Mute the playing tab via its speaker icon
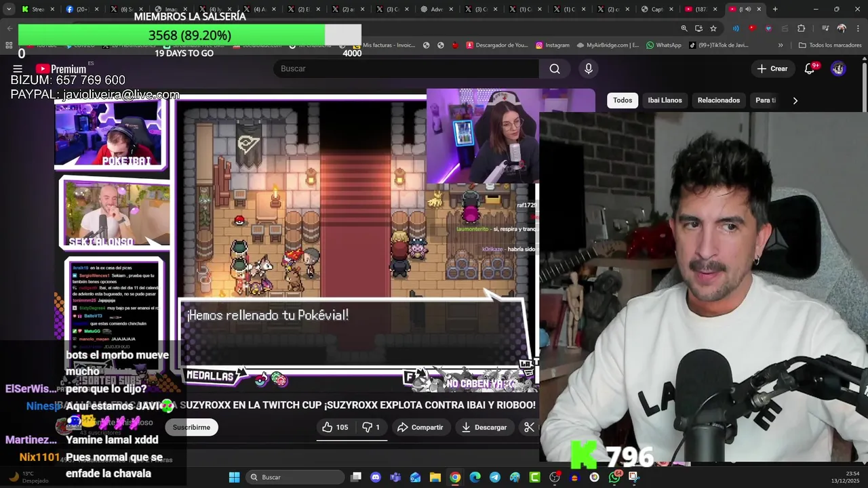868x488 pixels. [x=749, y=9]
